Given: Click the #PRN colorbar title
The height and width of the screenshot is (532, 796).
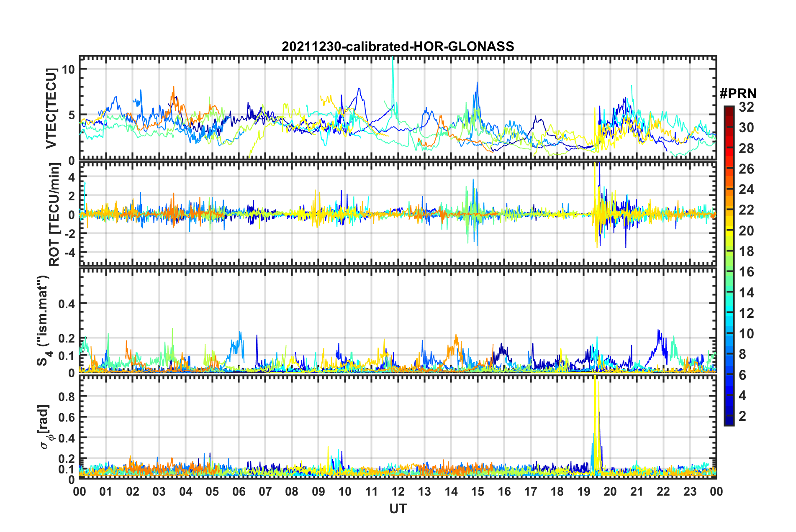Looking at the screenshot, I should 737,94.
